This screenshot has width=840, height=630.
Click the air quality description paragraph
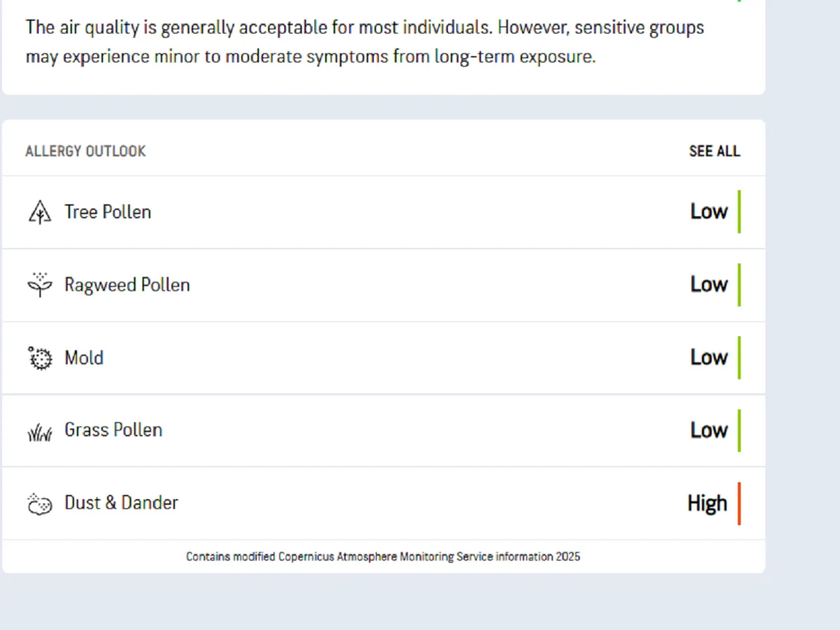[364, 42]
